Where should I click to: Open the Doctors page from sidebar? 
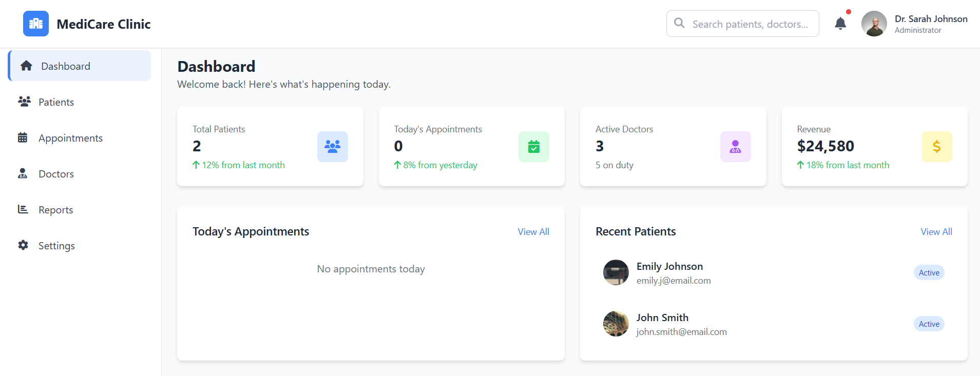[56, 174]
